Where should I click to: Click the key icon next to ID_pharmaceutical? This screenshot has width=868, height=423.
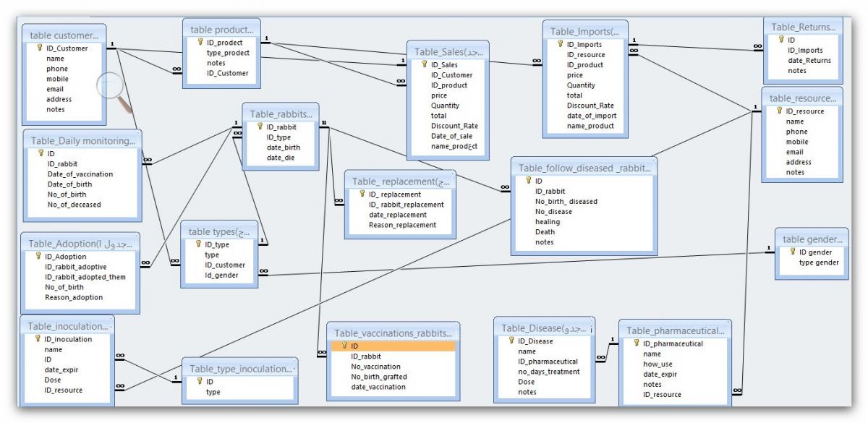pyautogui.click(x=636, y=343)
